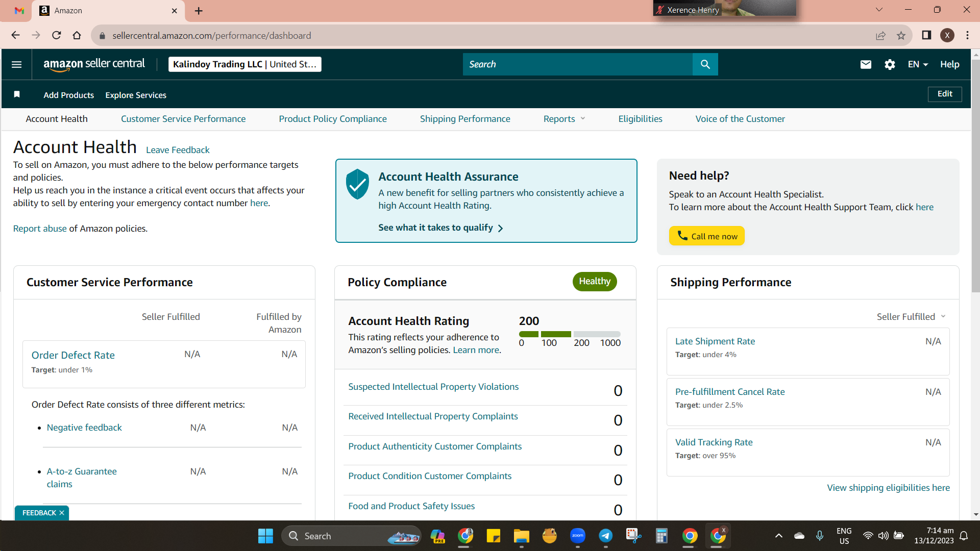This screenshot has height=551, width=980.
Task: Select the Account Health tab
Action: (57, 119)
